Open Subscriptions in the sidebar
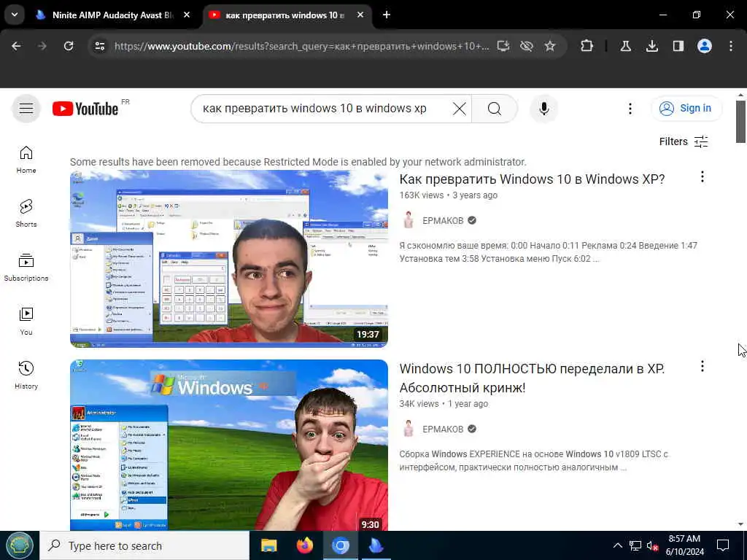Image resolution: width=747 pixels, height=560 pixels. tap(26, 267)
